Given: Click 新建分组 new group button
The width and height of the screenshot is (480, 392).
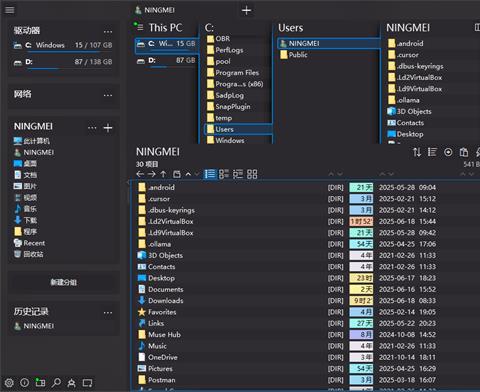Looking at the screenshot, I should (x=64, y=282).
